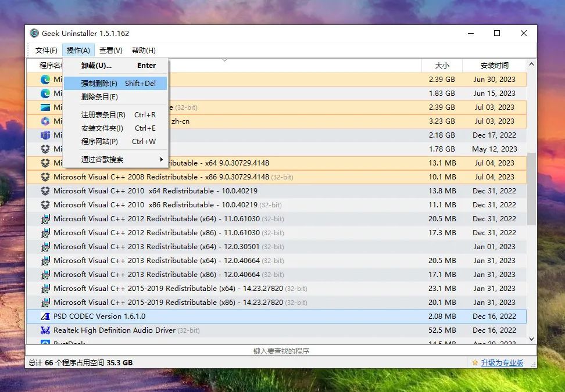Sort by the 安装时间 column header
The width and height of the screenshot is (565, 392).
494,66
